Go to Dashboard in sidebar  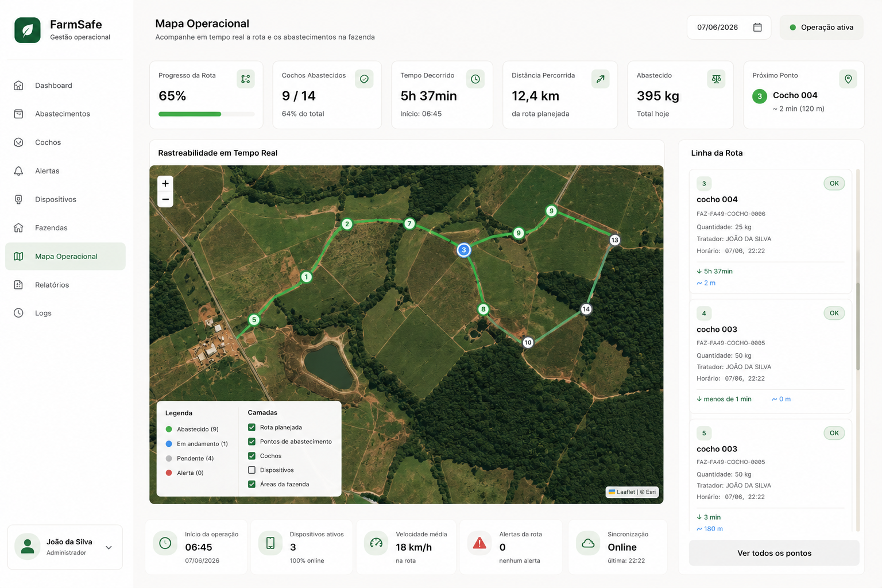click(65, 86)
